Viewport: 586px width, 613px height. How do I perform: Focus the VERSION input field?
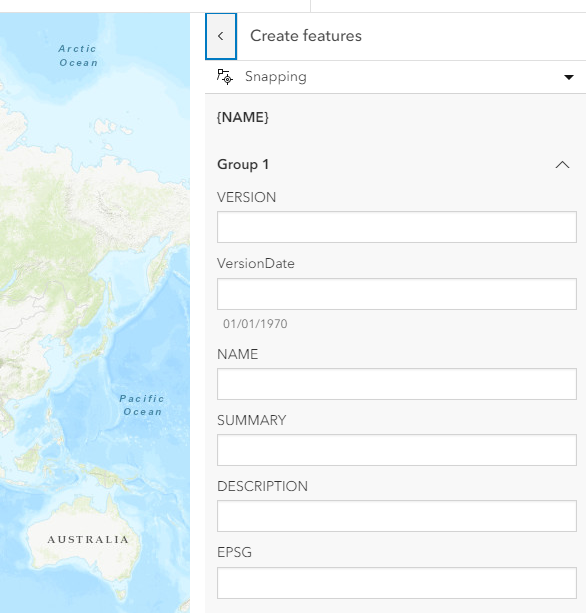click(x=397, y=227)
